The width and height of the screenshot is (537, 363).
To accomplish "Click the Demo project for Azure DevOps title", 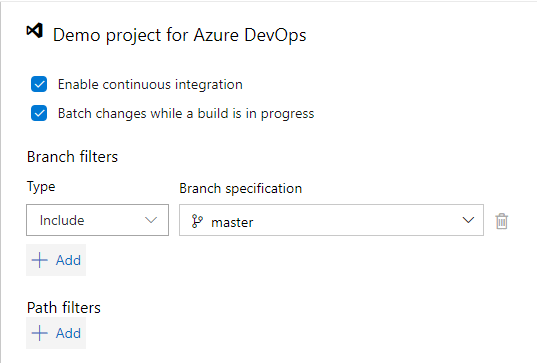I will pyautogui.click(x=179, y=35).
